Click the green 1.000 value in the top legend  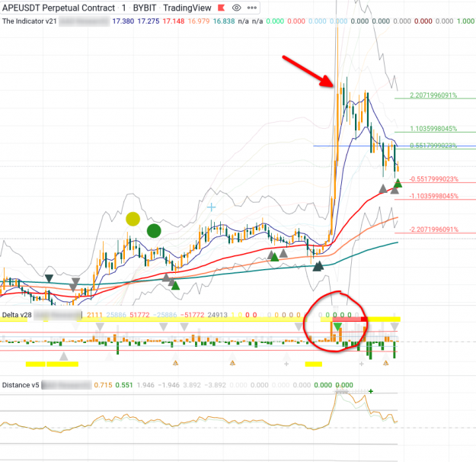pyautogui.click(x=465, y=21)
